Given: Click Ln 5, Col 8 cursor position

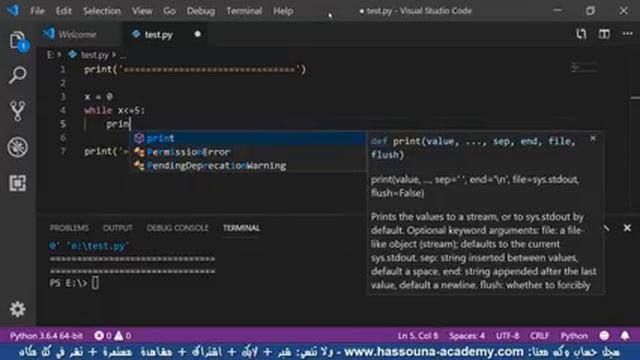Looking at the screenshot, I should (x=418, y=336).
